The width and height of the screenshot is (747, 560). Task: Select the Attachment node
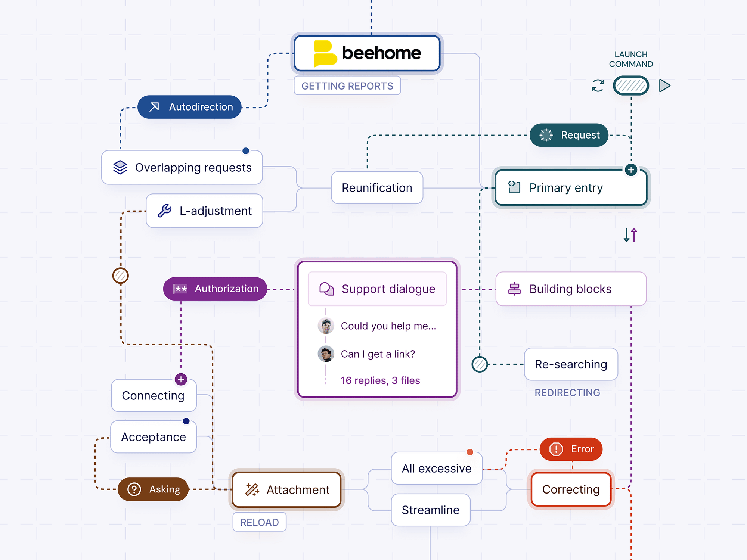[286, 490]
